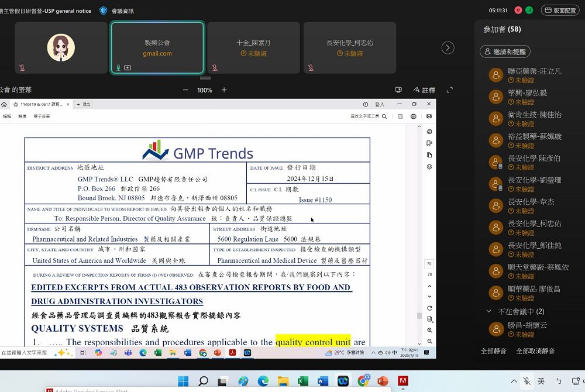Click the highlighted 'quality control unit' text
The height and width of the screenshot is (392, 585).
(313, 342)
